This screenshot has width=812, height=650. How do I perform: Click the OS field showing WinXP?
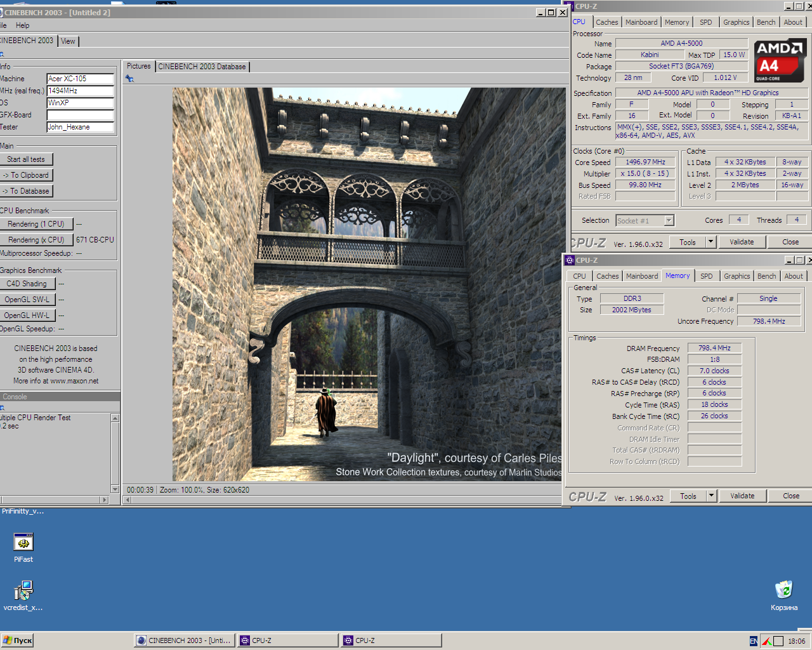pyautogui.click(x=80, y=103)
